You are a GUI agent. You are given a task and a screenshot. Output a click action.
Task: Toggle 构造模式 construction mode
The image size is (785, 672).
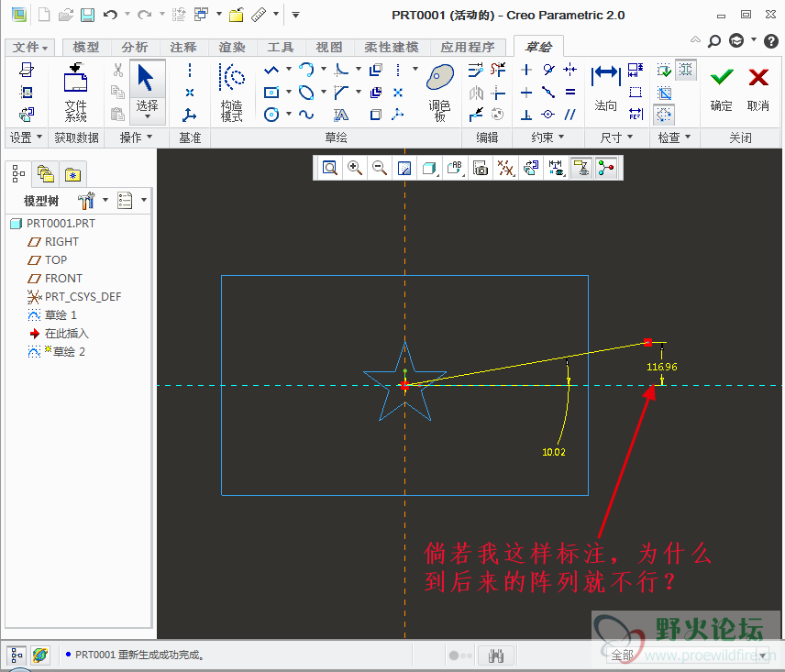[232, 92]
